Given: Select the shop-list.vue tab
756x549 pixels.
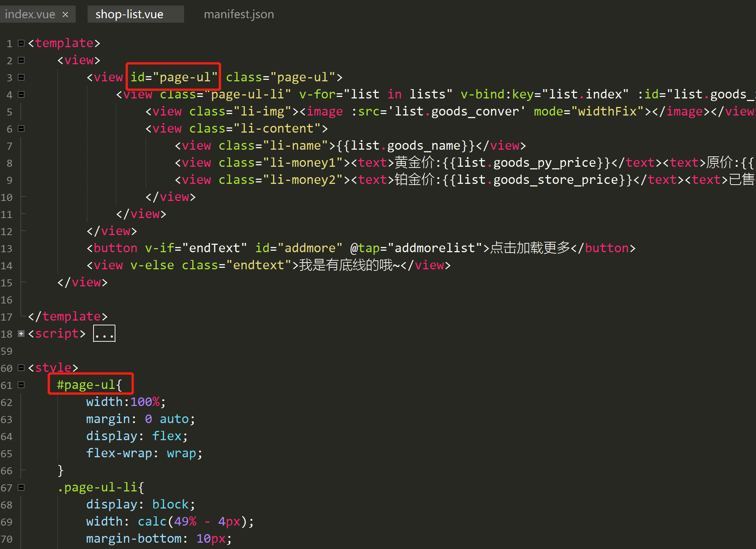Looking at the screenshot, I should coord(129,14).
